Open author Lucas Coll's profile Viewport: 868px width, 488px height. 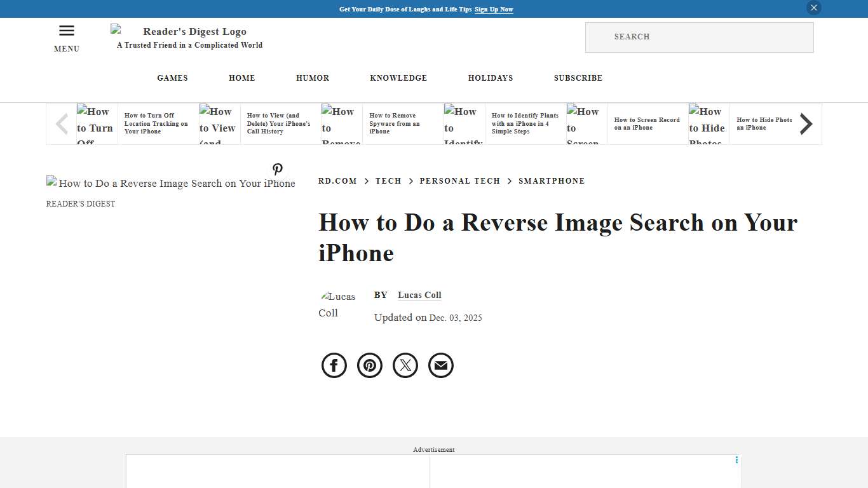(x=419, y=295)
